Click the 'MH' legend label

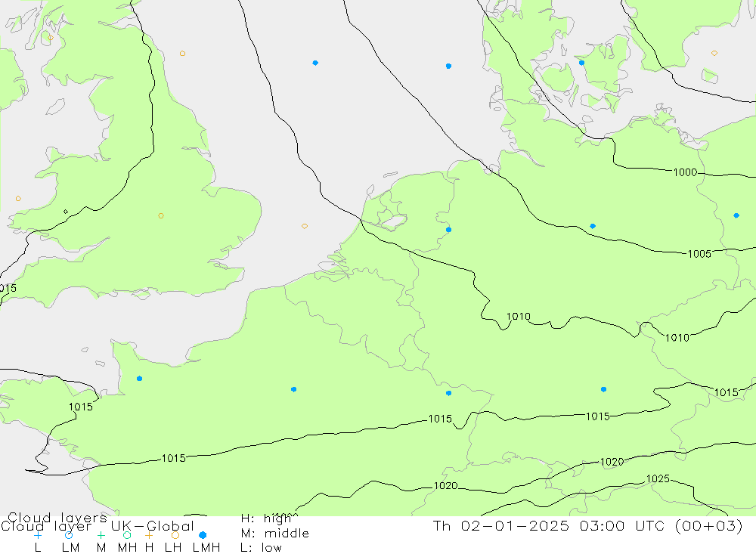pyautogui.click(x=127, y=548)
